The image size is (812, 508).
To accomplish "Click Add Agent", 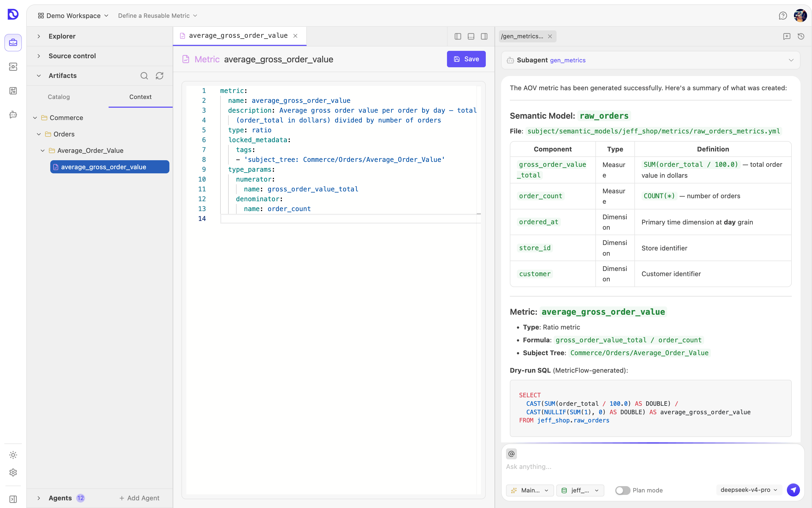I will point(139,498).
